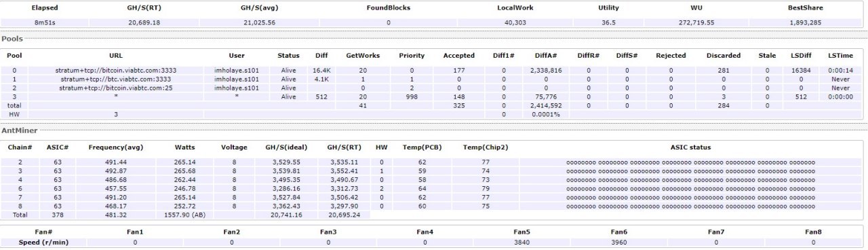Screen dimensions: 868x250
Task: Click the Fan8 column header
Action: 814,232
